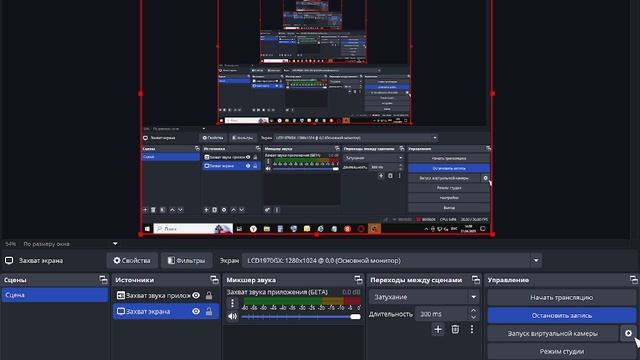Pop out the Микшер звука dock panel
This screenshot has width=640, height=360.
point(358,280)
